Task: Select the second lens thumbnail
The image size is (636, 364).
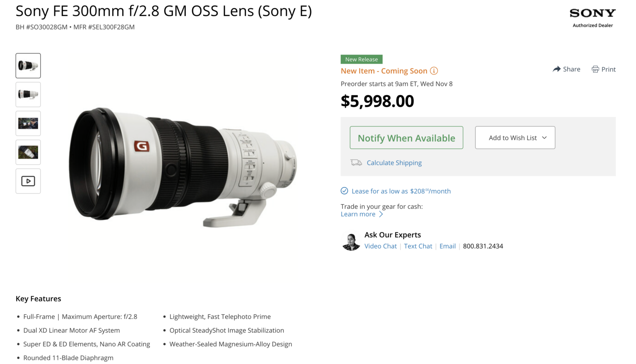Action: 28,94
